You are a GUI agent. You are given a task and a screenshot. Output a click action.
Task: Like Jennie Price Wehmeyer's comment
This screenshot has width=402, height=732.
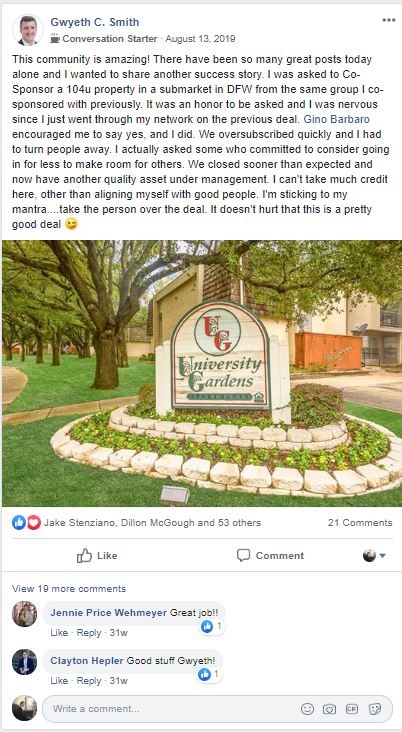(59, 633)
